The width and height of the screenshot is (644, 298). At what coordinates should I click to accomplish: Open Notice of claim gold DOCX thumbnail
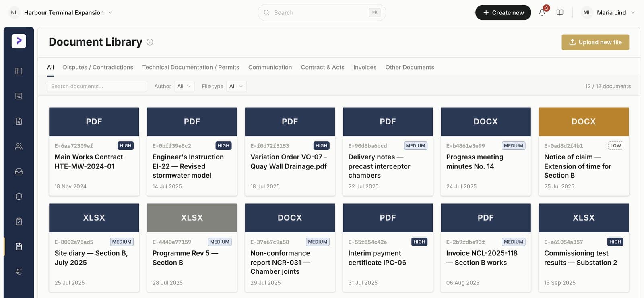click(584, 122)
